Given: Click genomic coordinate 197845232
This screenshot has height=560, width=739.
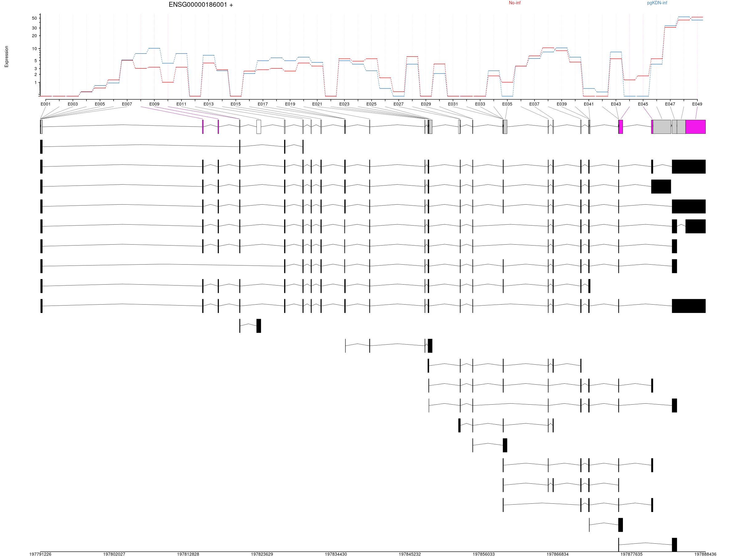Looking at the screenshot, I should click(x=410, y=554).
